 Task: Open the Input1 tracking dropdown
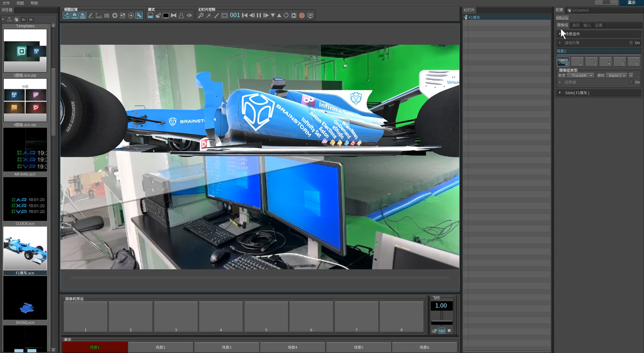coord(617,75)
